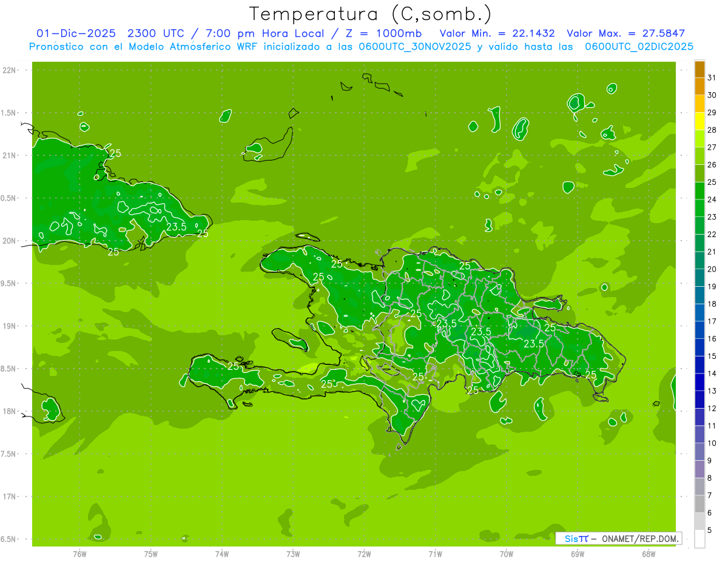
Task: Click the latitude axis label '22N'
Action: point(9,70)
